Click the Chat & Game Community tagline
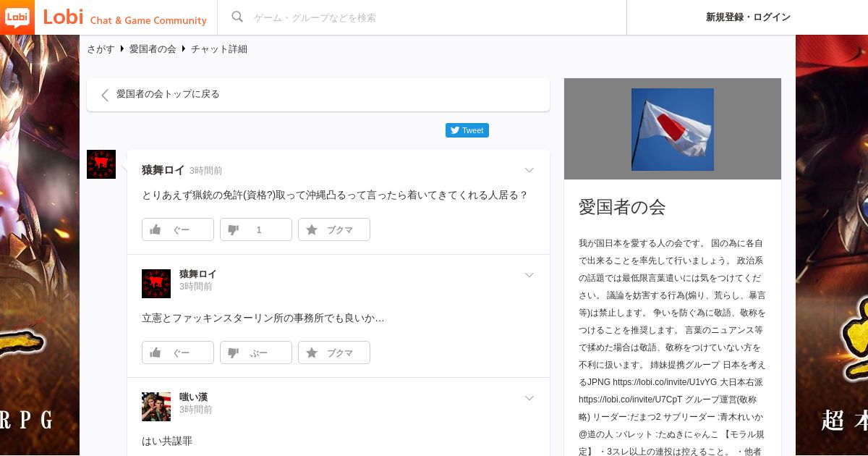 tap(148, 20)
